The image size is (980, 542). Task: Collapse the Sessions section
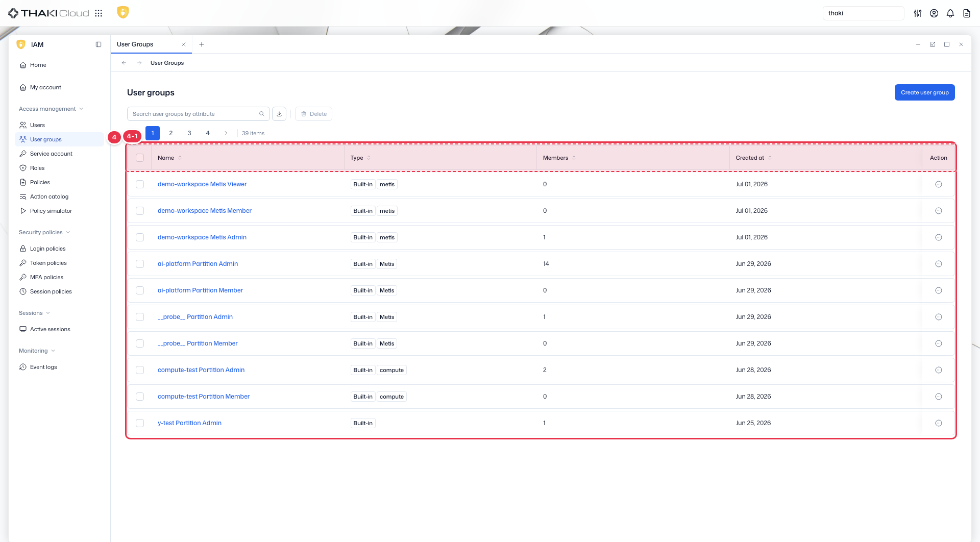coord(34,313)
